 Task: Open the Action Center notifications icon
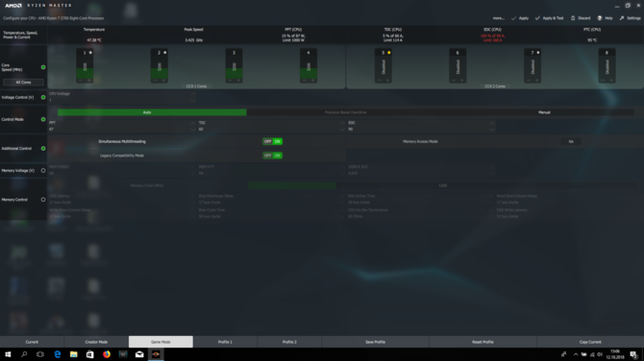coord(633,354)
